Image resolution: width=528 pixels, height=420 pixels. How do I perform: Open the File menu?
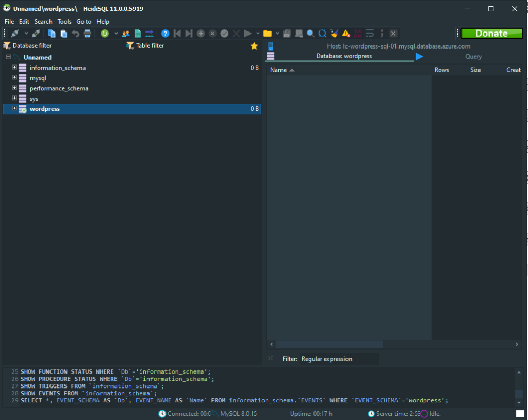click(9, 22)
